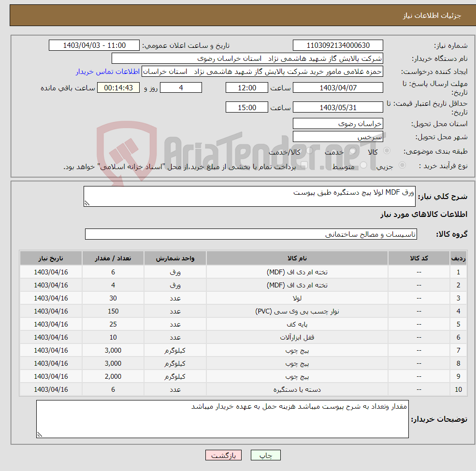Select the جزیی purchase type radio
Screen dimensions: 476x471
click(x=402, y=165)
